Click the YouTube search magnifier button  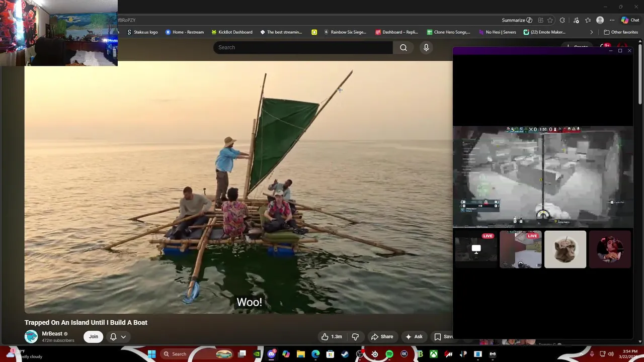tap(403, 47)
